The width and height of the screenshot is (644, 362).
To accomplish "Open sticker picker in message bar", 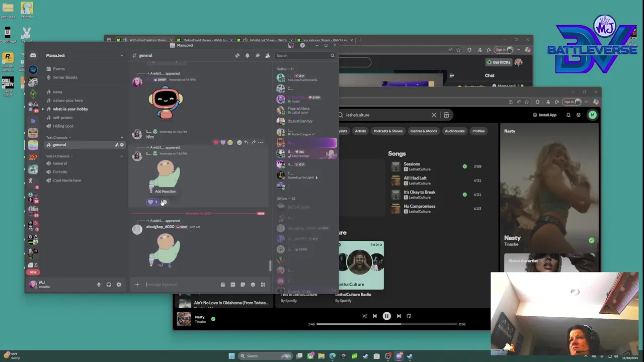I will coord(243,285).
